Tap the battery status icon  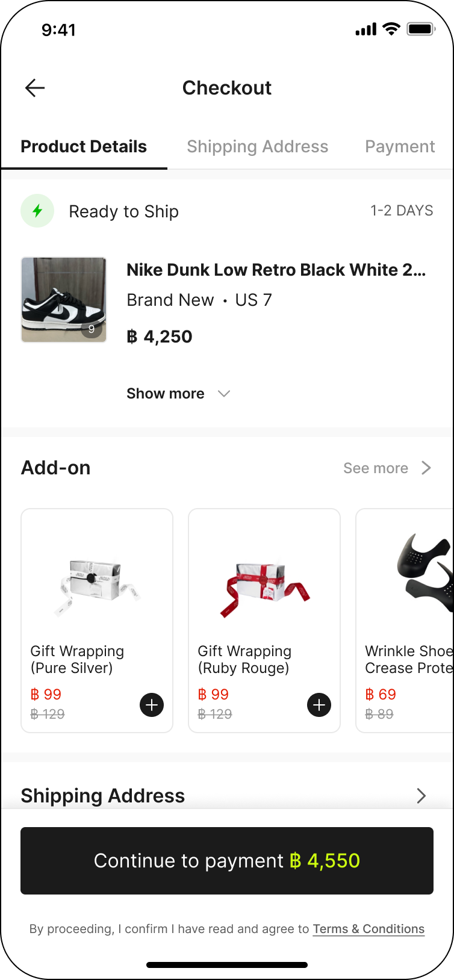[421, 29]
